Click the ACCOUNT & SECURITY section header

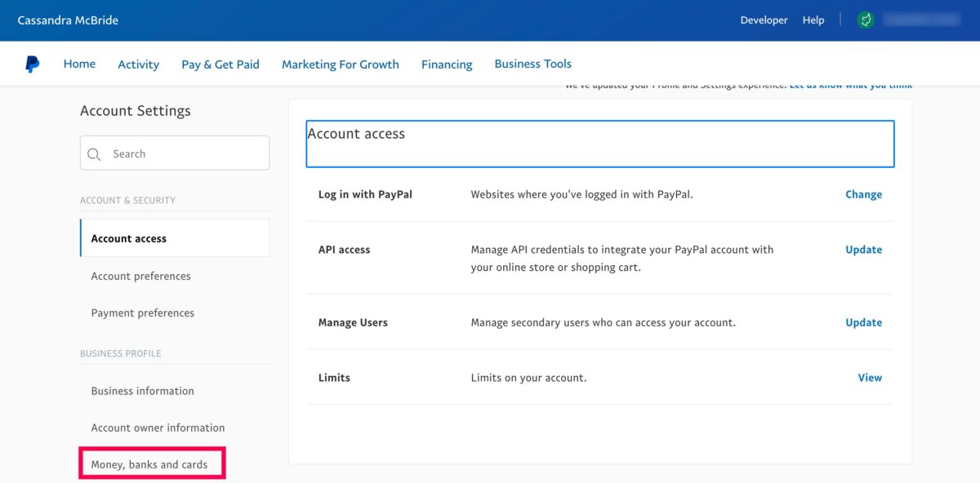pyautogui.click(x=127, y=200)
